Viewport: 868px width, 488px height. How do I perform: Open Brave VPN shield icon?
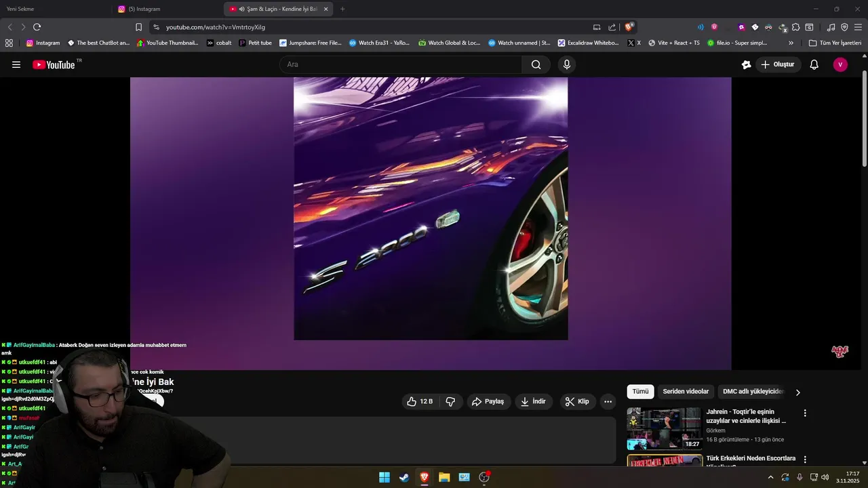click(x=844, y=27)
